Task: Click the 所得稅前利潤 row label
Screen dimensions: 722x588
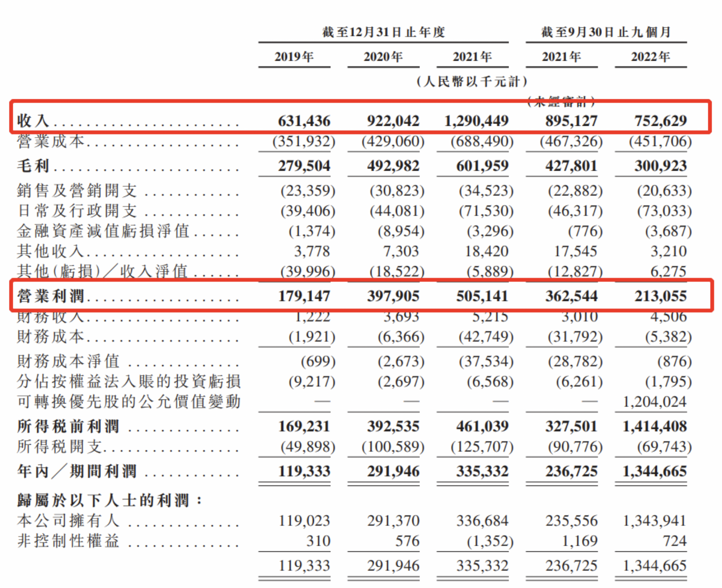Action: (68, 426)
